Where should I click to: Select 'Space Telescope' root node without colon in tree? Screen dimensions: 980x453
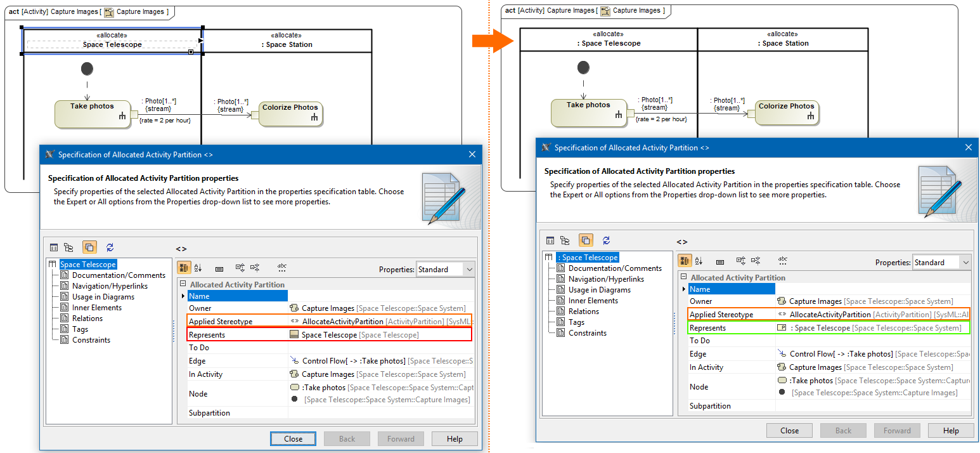tap(88, 265)
